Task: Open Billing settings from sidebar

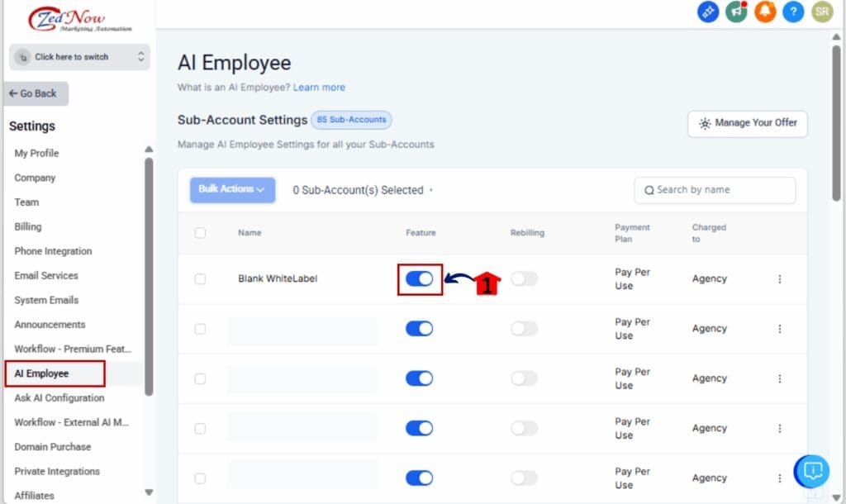Action: point(27,226)
